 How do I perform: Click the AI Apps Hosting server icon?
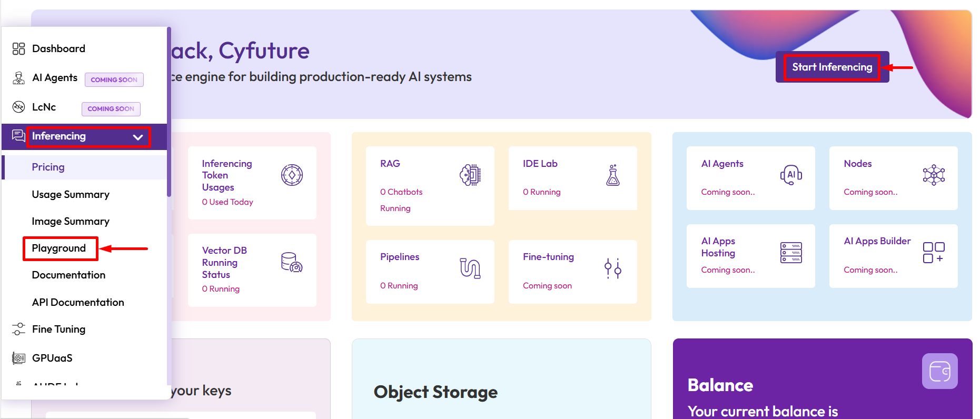pyautogui.click(x=790, y=253)
